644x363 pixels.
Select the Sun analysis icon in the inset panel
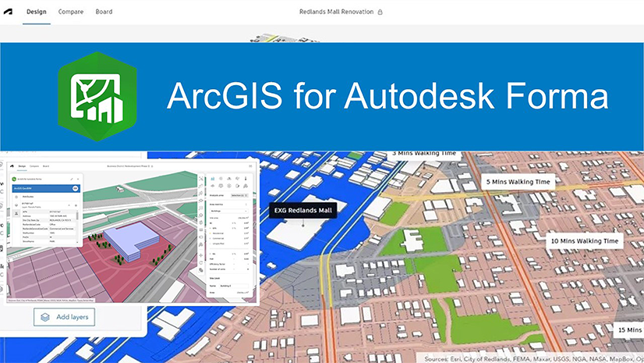[x=221, y=179]
